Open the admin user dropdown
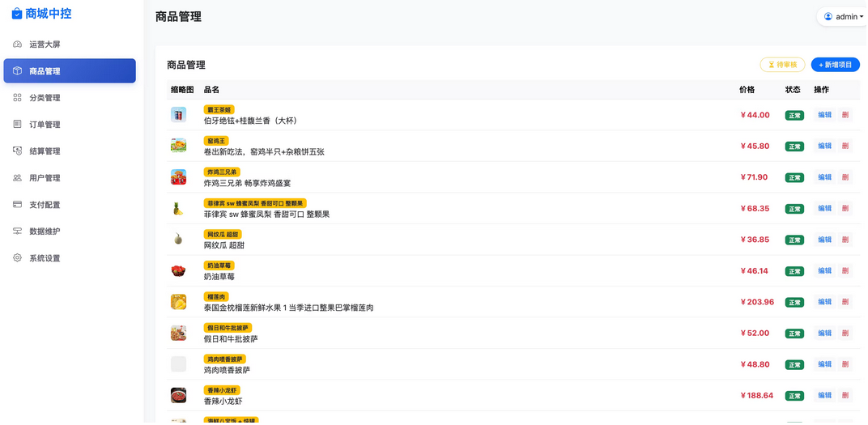The image size is (868, 425). [x=843, y=17]
